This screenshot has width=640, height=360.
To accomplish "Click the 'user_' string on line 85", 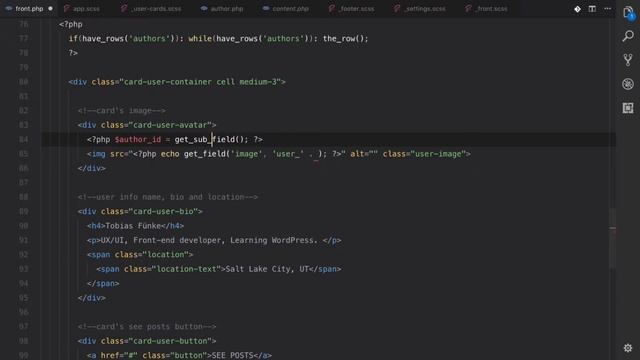I will pyautogui.click(x=288, y=154).
